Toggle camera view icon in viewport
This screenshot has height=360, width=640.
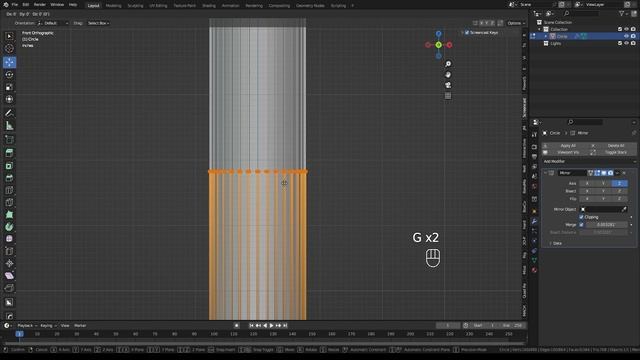pyautogui.click(x=448, y=85)
